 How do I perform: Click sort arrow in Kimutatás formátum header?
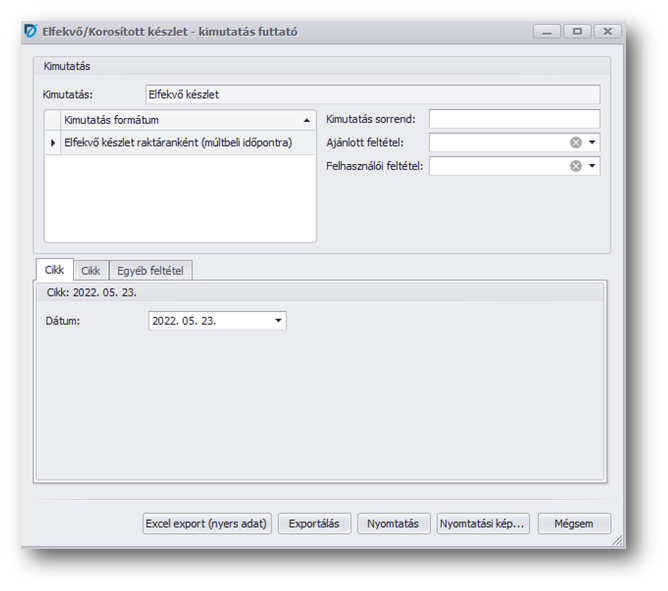point(306,120)
